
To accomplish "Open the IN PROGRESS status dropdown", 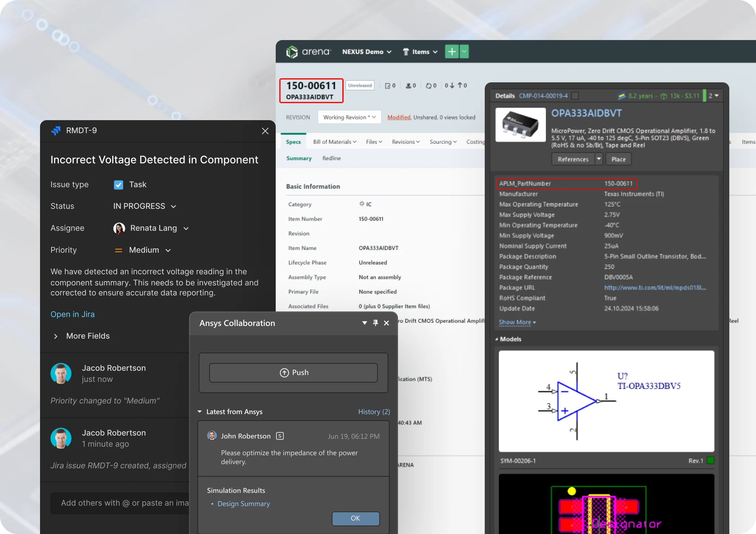I will (x=145, y=206).
